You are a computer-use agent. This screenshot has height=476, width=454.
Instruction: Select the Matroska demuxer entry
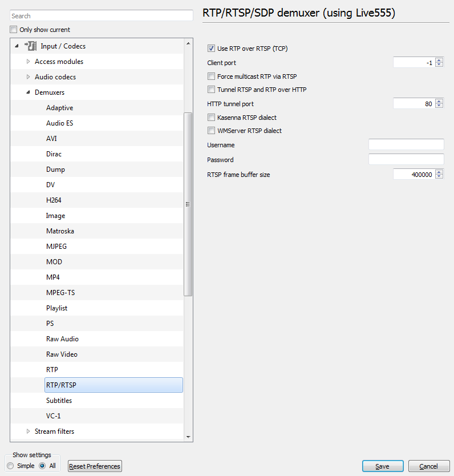[60, 231]
